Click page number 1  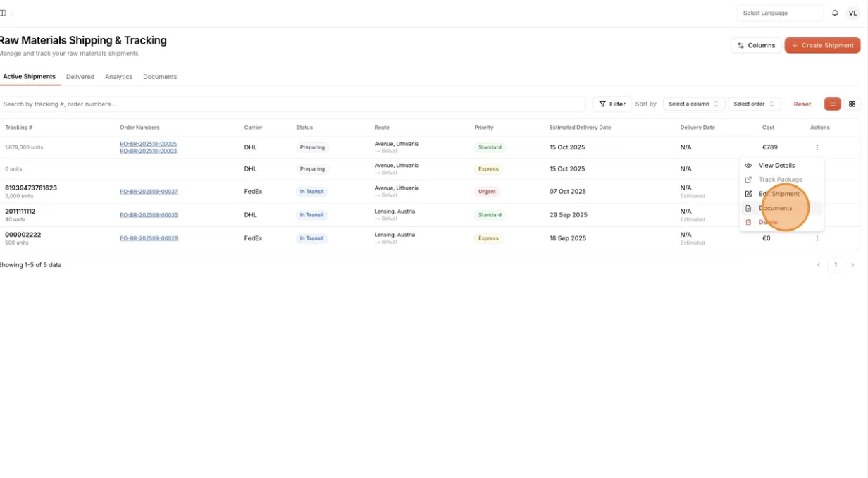click(836, 265)
